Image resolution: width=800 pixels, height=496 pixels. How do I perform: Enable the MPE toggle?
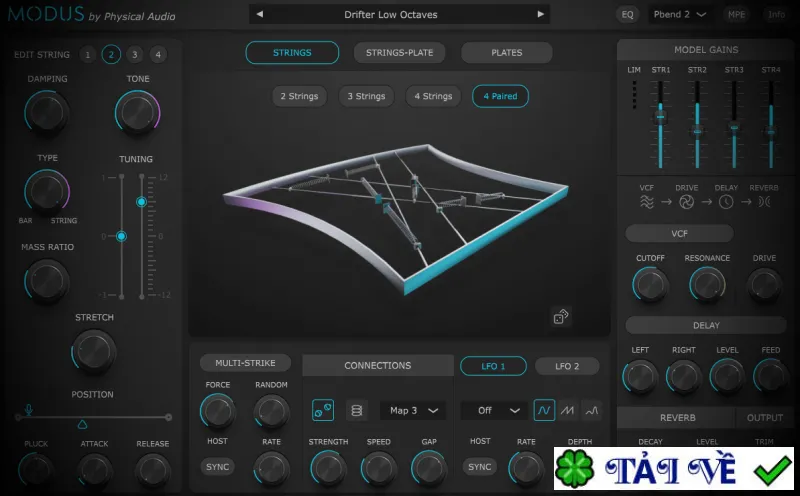pos(736,14)
